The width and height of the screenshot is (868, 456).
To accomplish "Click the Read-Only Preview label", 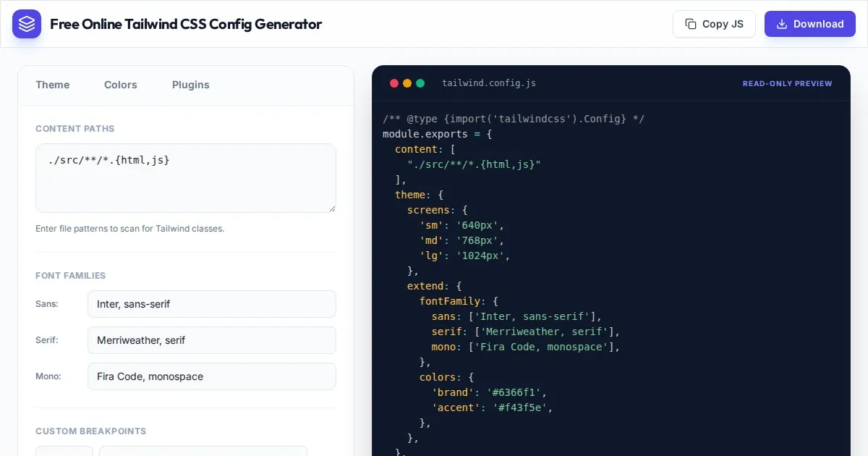I will tap(787, 83).
